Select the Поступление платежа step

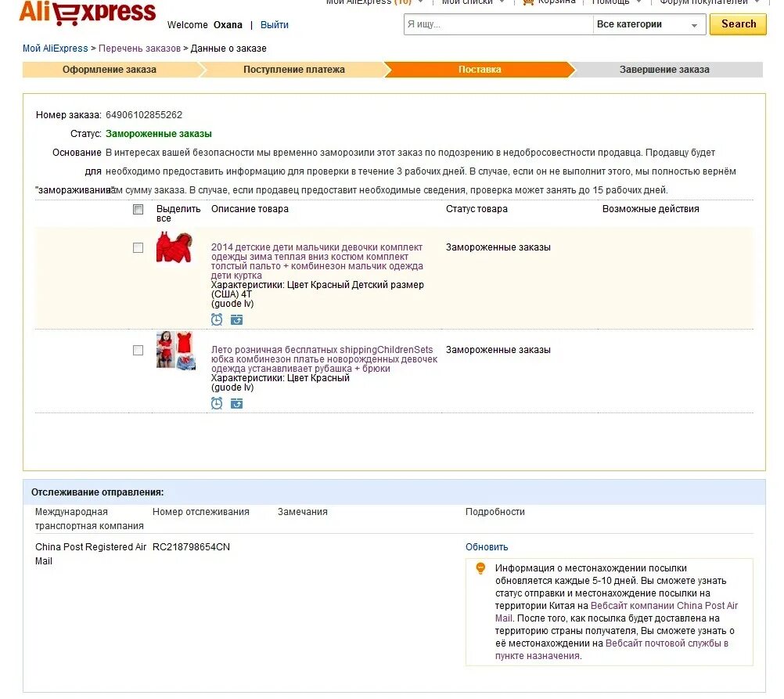pos(294,70)
